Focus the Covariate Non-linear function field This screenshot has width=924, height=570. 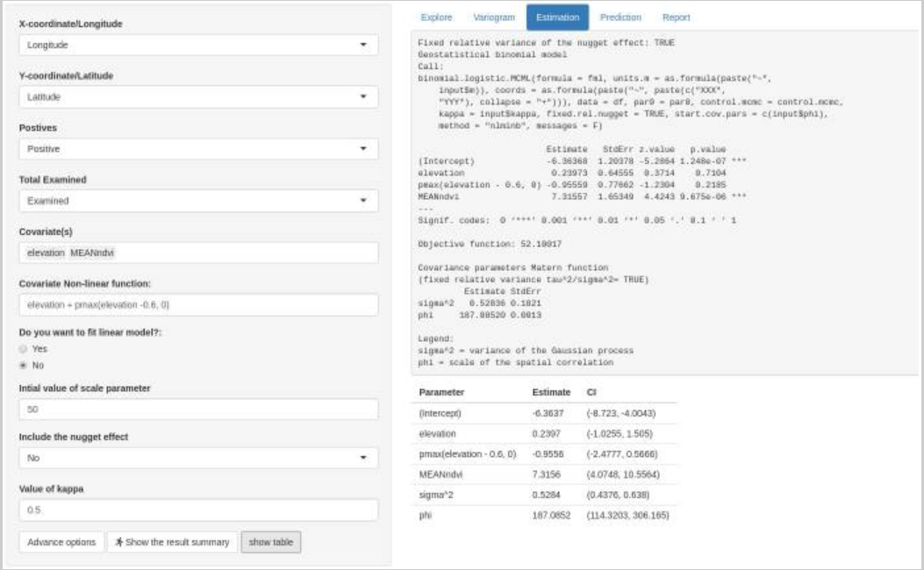click(x=198, y=304)
